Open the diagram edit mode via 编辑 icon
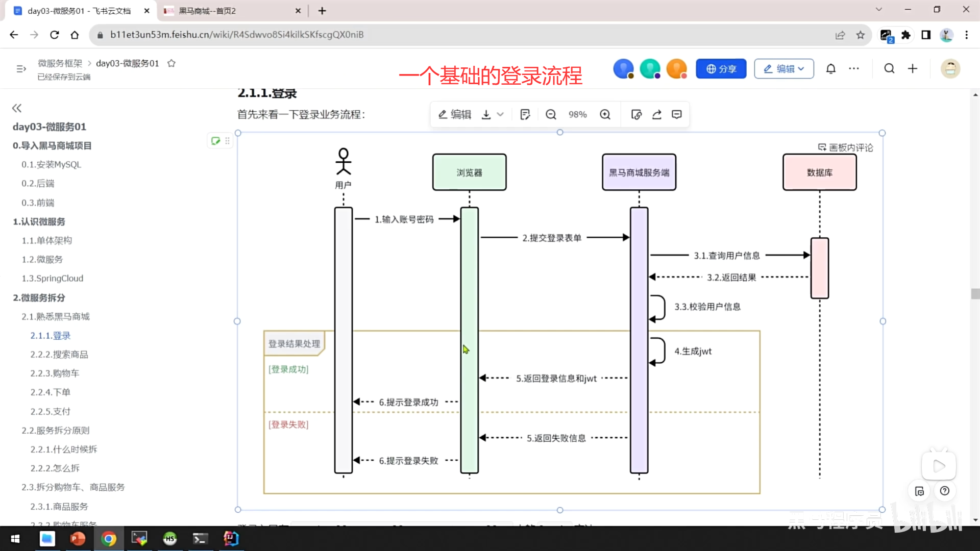The height and width of the screenshot is (551, 980). coord(454,114)
